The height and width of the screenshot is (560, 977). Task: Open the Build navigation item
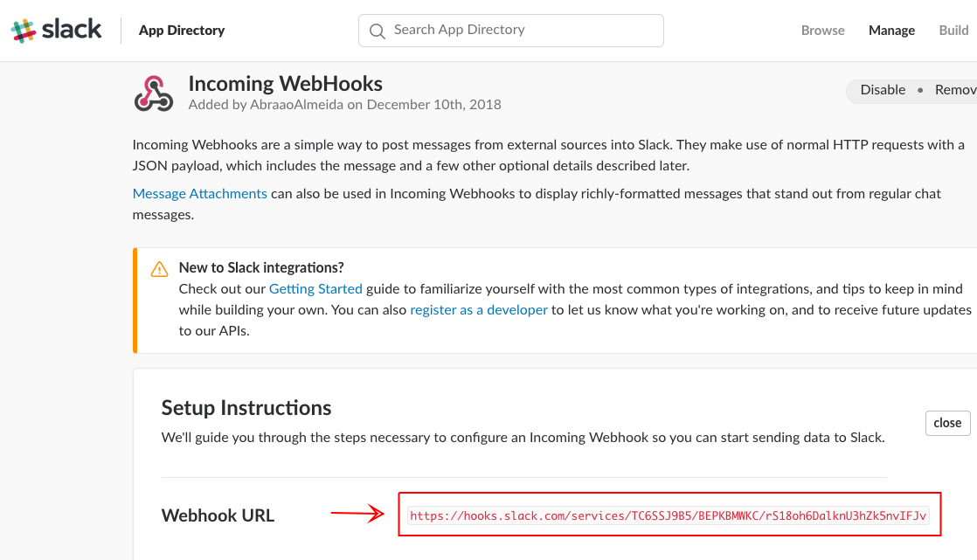tap(953, 31)
